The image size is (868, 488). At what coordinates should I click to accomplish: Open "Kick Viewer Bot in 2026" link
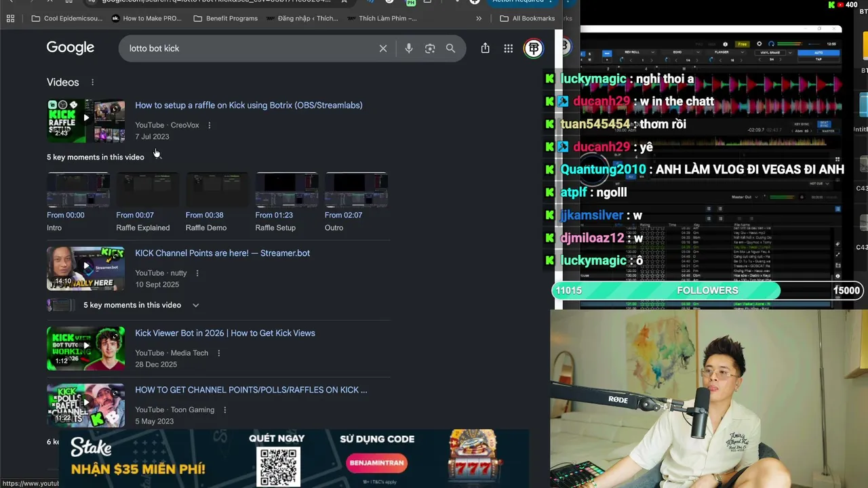(225, 333)
